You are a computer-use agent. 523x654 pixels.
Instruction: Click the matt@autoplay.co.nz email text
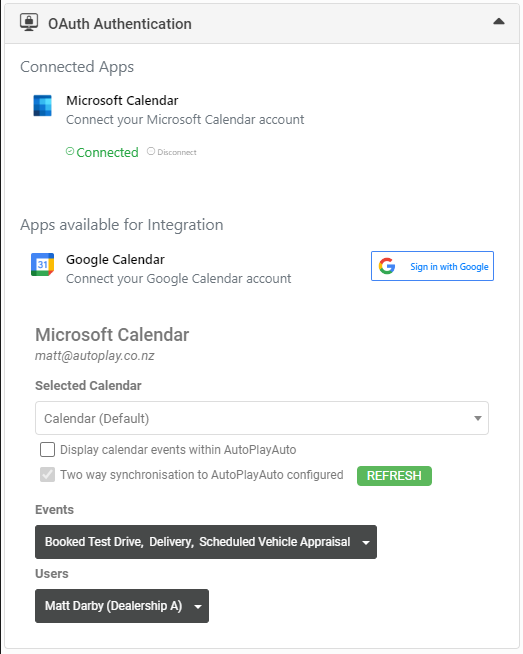pyautogui.click(x=95, y=356)
